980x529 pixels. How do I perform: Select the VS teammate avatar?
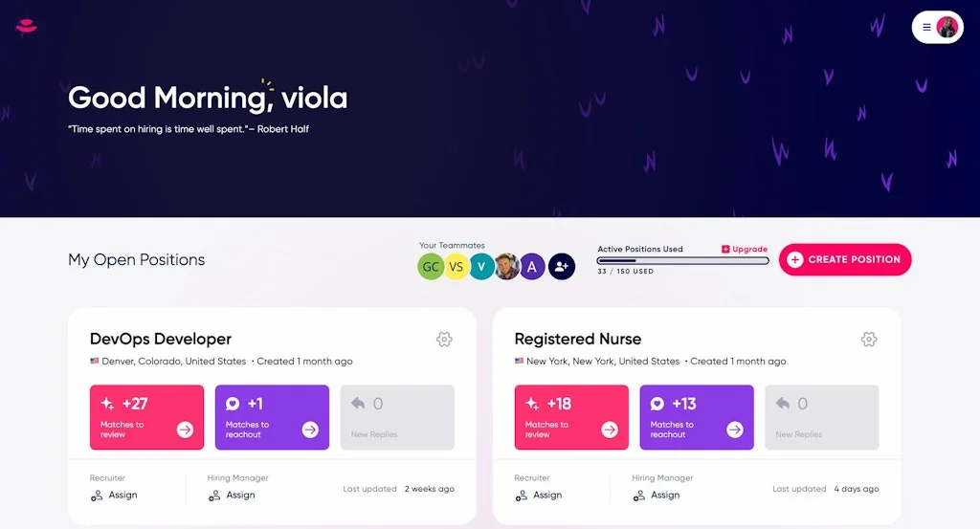click(457, 267)
